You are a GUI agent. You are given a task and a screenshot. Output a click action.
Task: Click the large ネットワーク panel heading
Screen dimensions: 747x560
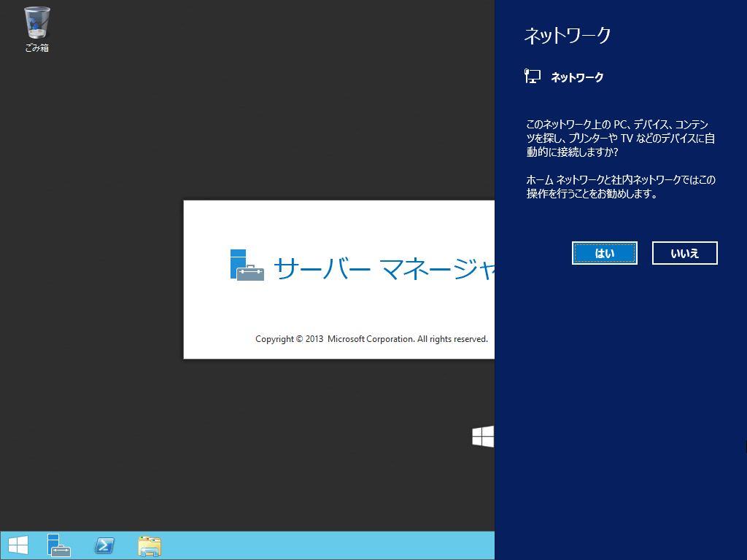[x=568, y=36]
